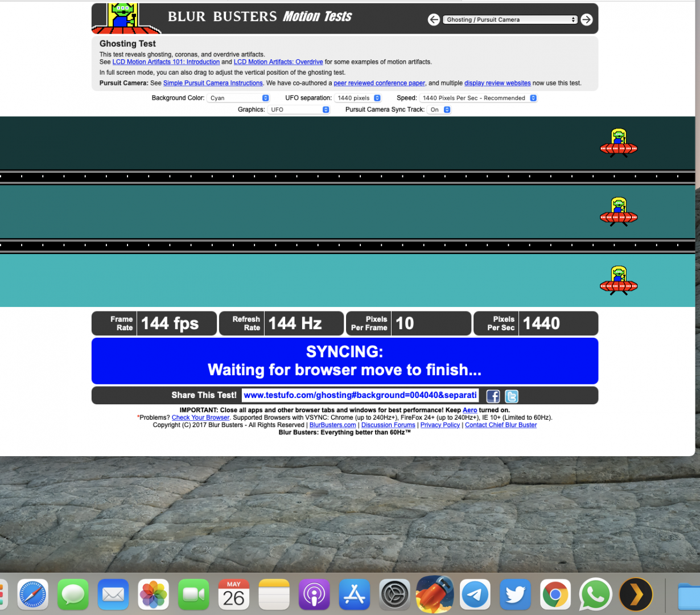Open the BlurBusters.com link
The width and height of the screenshot is (700, 615).
(332, 425)
